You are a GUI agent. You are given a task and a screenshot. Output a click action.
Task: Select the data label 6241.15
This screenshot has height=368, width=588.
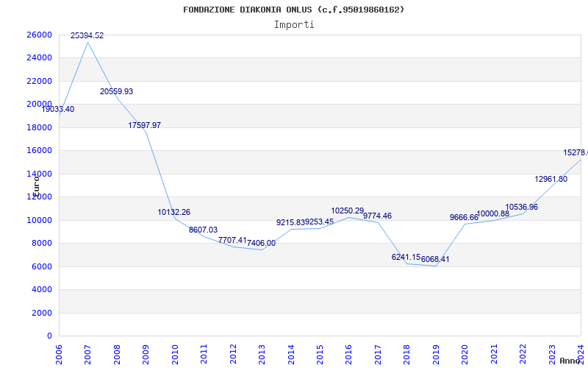pos(406,257)
